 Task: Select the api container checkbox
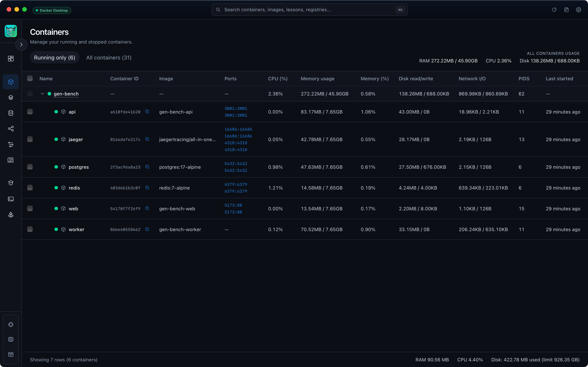(30, 111)
